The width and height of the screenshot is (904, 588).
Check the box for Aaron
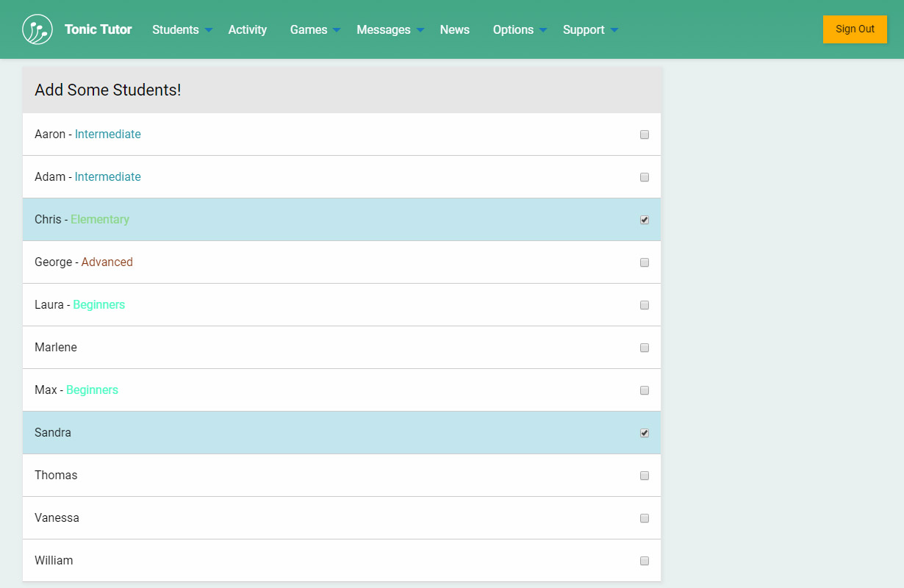(645, 135)
